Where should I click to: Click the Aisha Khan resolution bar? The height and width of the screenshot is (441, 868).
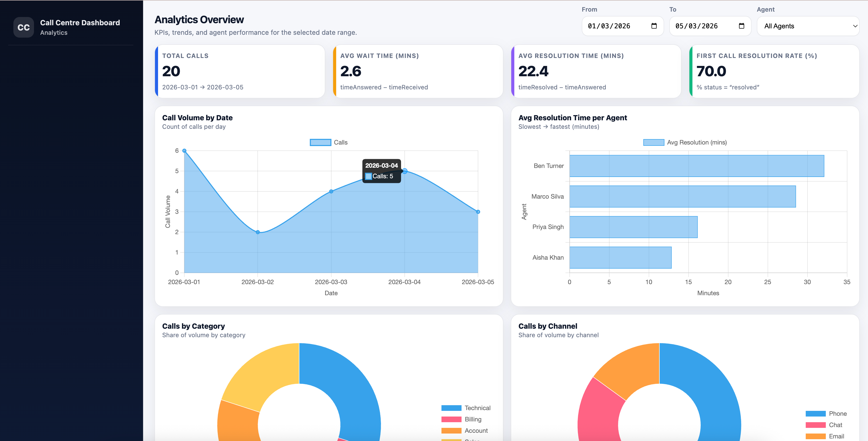coord(620,258)
